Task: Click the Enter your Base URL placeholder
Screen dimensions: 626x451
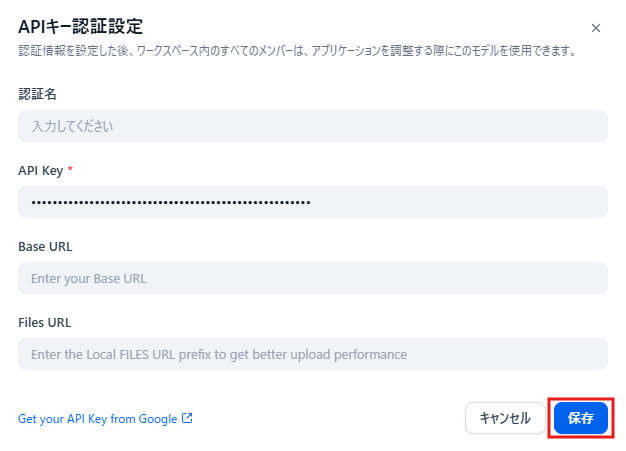Action: pyautogui.click(x=89, y=279)
